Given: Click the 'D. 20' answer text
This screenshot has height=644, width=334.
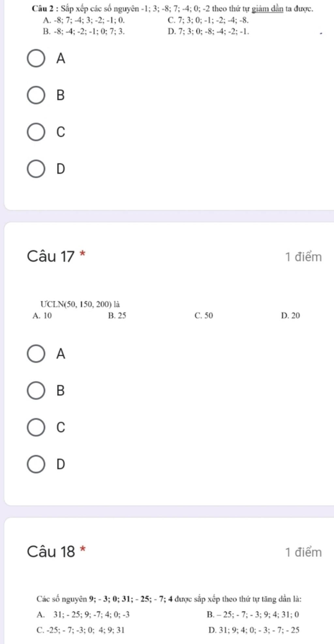Looking at the screenshot, I should (290, 316).
